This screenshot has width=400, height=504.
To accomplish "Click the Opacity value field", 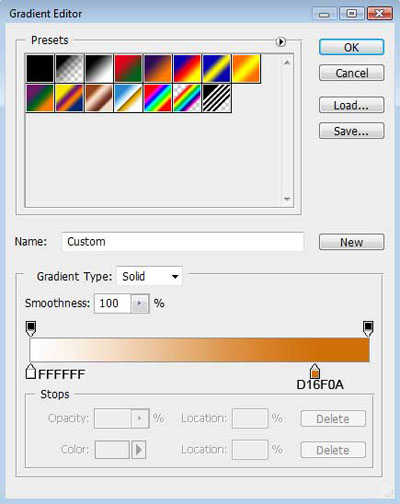I will (x=112, y=418).
